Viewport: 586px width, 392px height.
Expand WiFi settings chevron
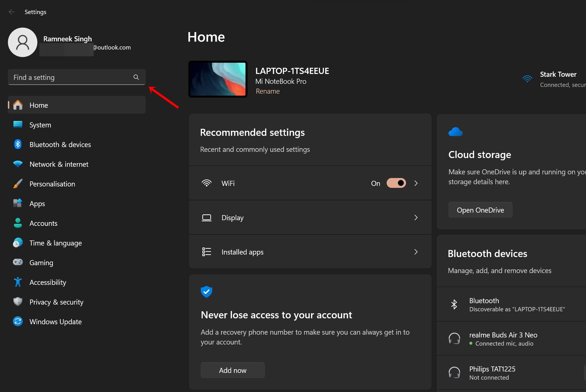pyautogui.click(x=416, y=183)
